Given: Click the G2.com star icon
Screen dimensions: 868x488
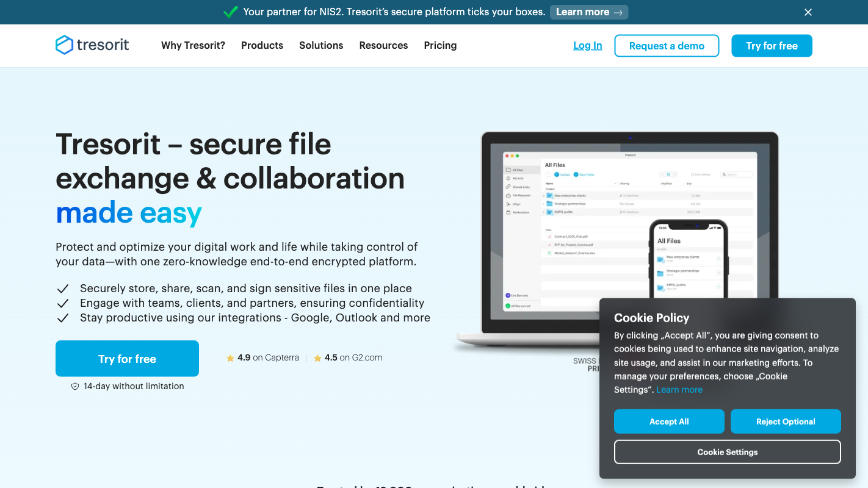Looking at the screenshot, I should coord(317,358).
